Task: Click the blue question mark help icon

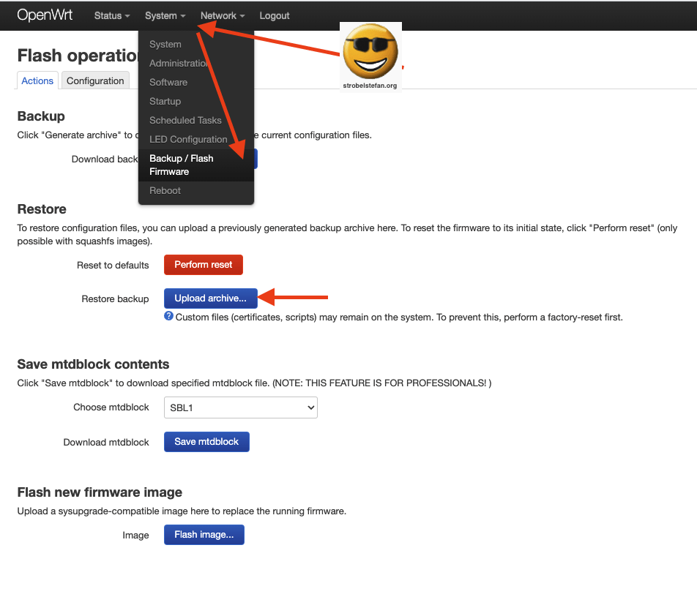Action: pos(169,317)
